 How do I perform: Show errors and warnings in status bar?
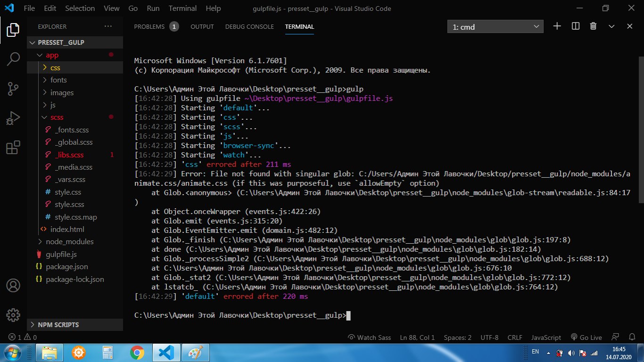tap(22, 337)
